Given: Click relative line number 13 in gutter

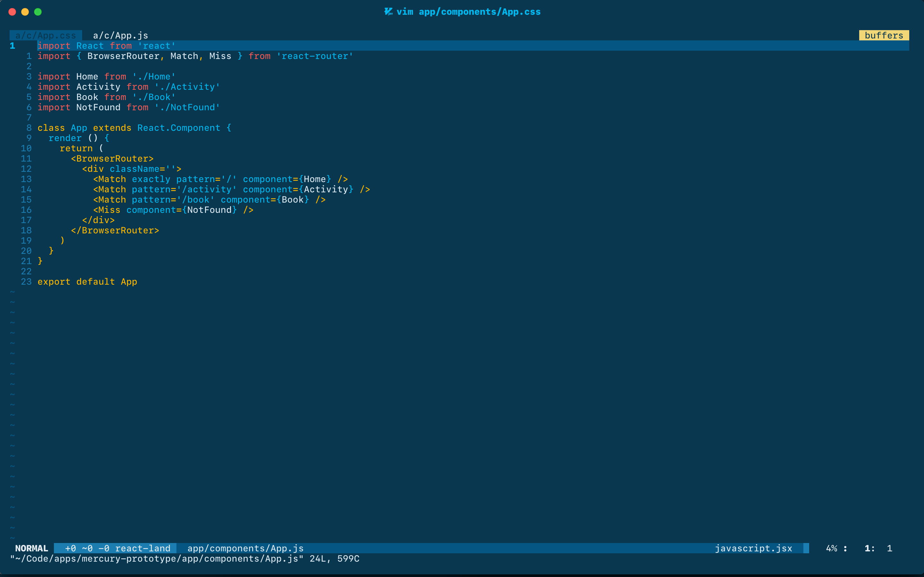Looking at the screenshot, I should (26, 179).
